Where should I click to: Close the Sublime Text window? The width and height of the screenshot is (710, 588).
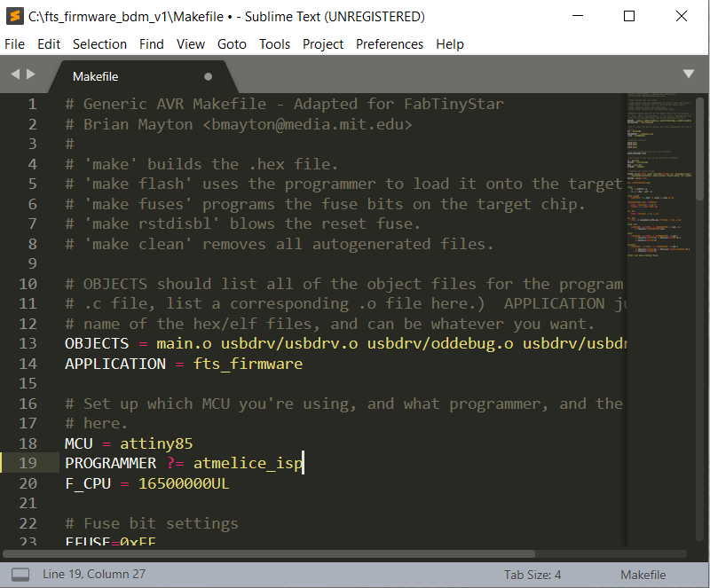pos(681,16)
